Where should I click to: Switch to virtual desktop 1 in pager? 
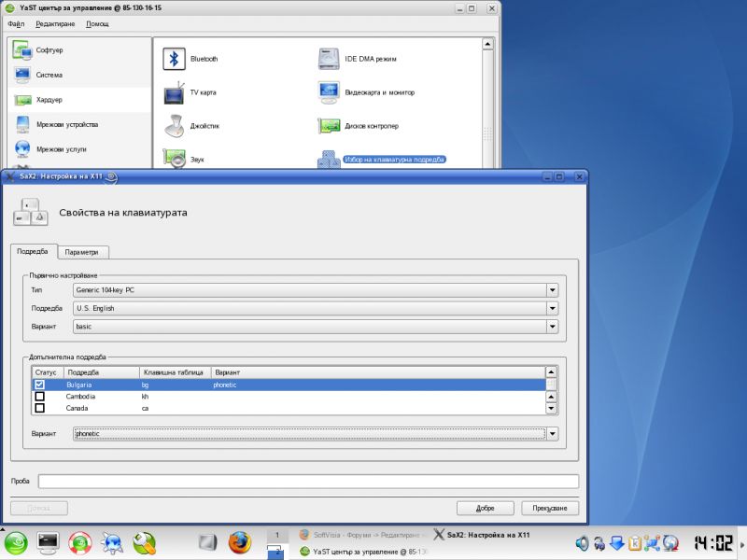tap(276, 535)
